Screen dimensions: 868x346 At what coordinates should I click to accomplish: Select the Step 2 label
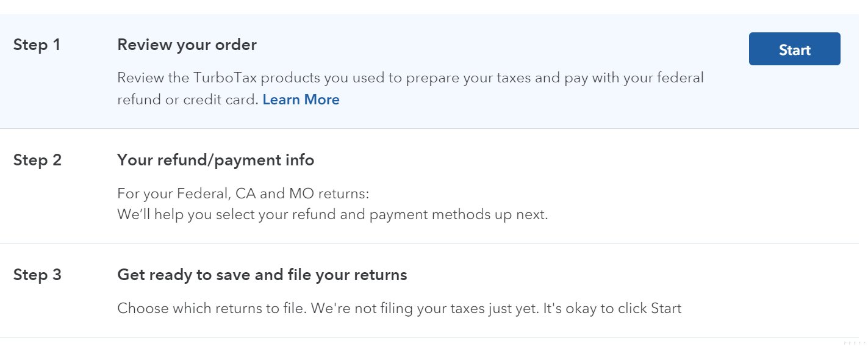tap(37, 160)
